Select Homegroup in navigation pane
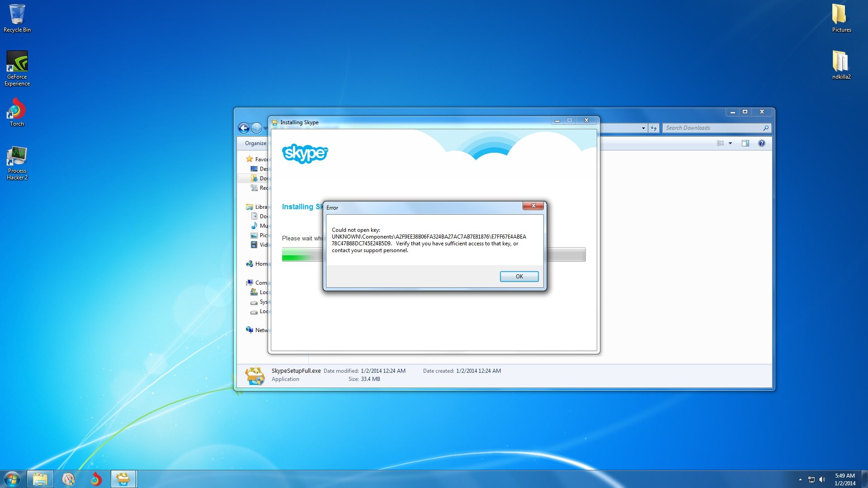This screenshot has height=488, width=868. pyautogui.click(x=257, y=263)
